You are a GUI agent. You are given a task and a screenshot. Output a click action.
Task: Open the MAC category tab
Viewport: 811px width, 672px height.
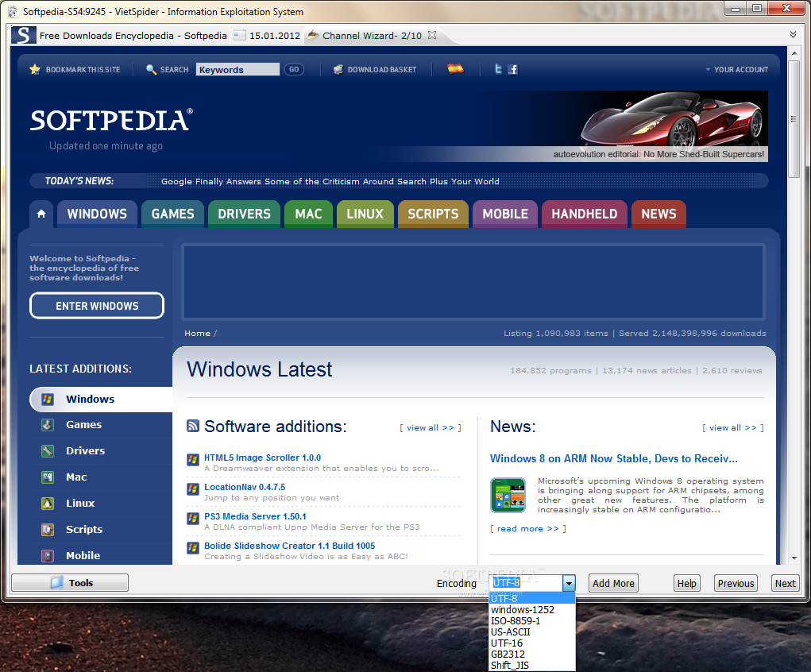tap(309, 214)
